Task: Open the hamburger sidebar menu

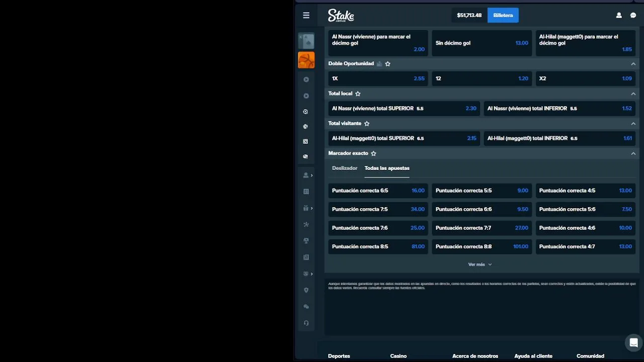Action: pos(306,15)
